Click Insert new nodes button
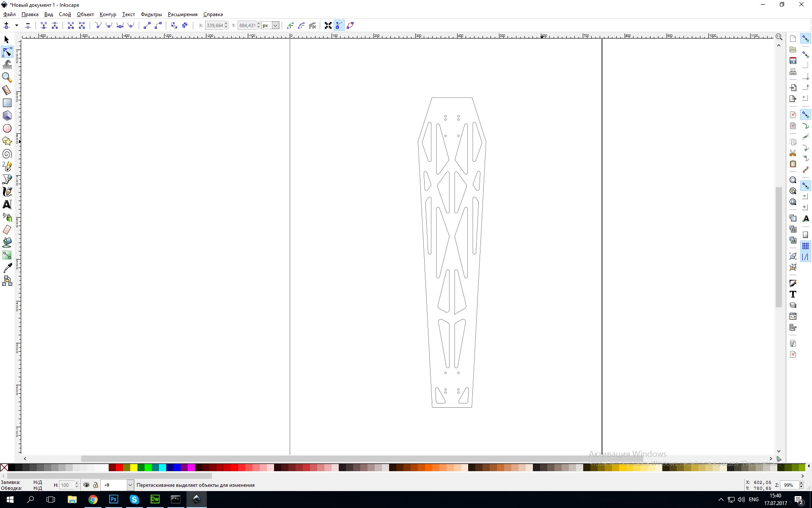Image resolution: width=812 pixels, height=508 pixels. point(6,25)
